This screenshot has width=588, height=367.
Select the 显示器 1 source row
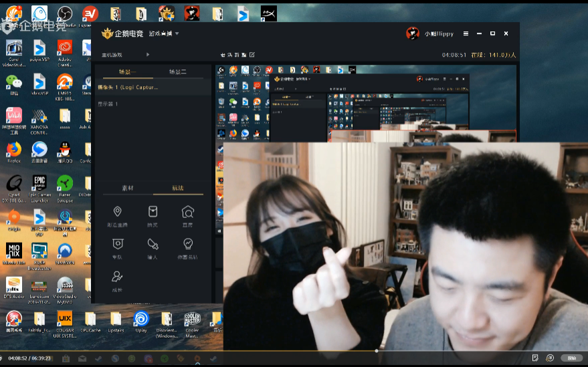tap(153, 104)
